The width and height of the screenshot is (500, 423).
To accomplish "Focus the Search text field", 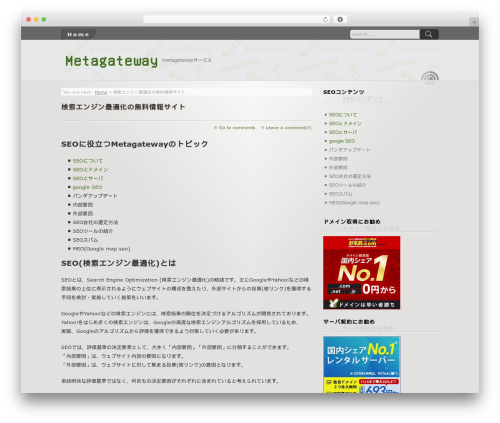I will [x=385, y=34].
